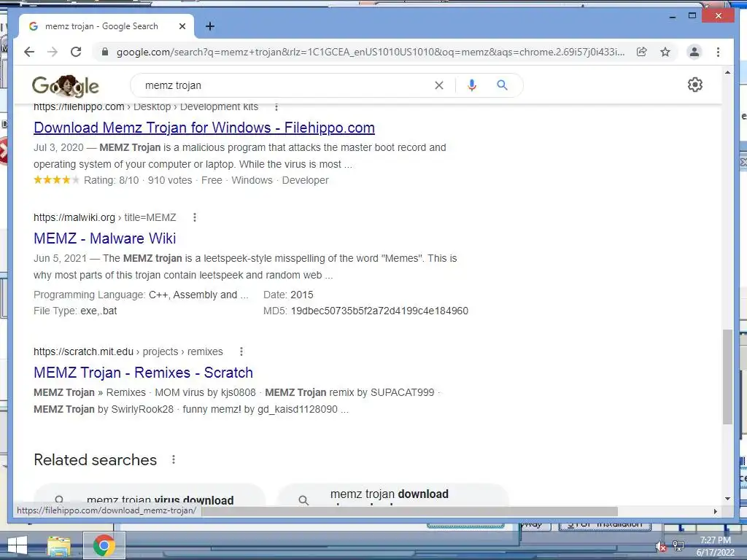The height and width of the screenshot is (560, 747).
Task: Open Chrome three-dot customize menu
Action: [718, 52]
